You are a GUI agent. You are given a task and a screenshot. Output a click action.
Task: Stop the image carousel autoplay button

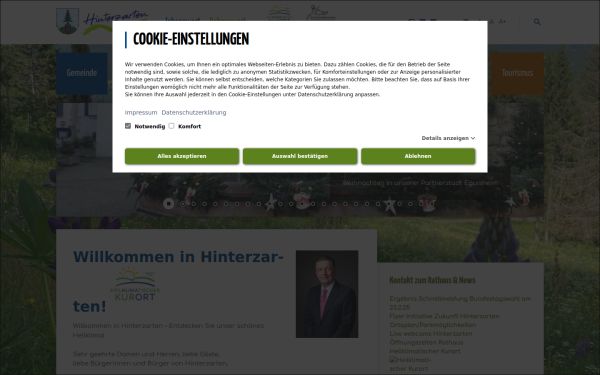point(168,204)
